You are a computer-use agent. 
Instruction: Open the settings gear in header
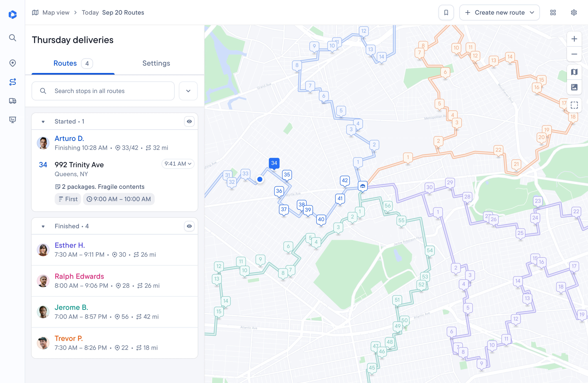574,13
